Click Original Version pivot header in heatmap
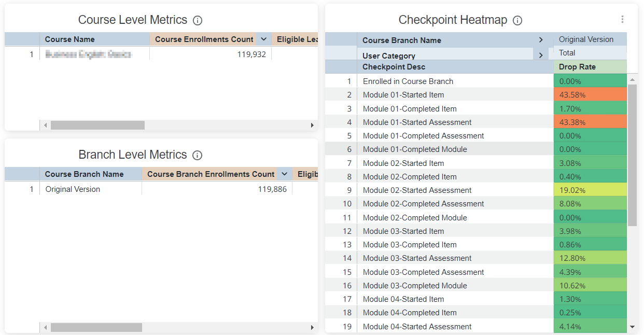The image size is (644, 335). (x=590, y=39)
